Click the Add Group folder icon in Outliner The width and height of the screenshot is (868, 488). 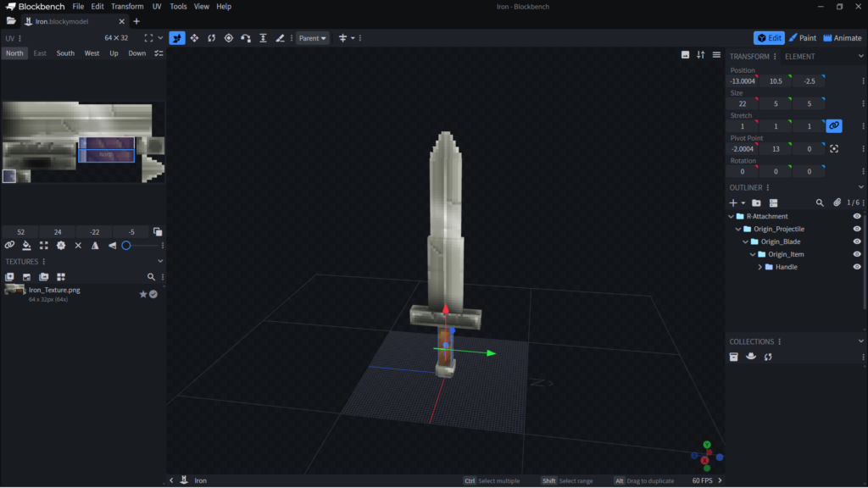(x=756, y=203)
